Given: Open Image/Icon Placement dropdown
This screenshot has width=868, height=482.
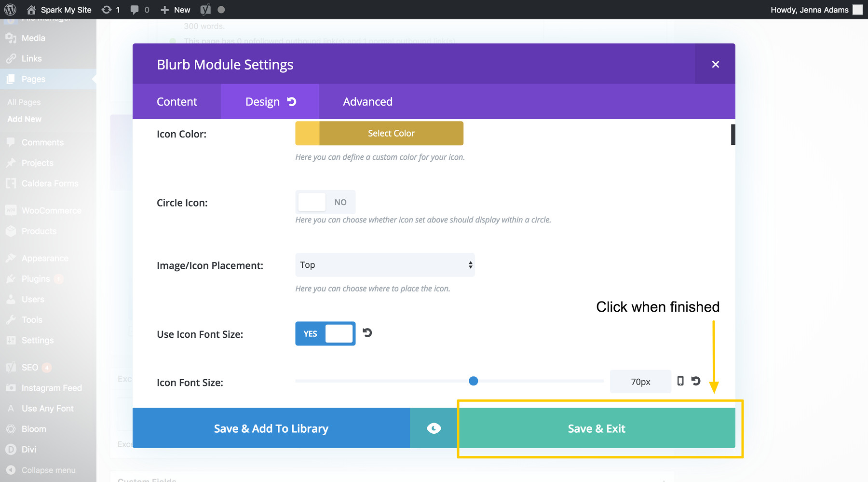Looking at the screenshot, I should pyautogui.click(x=385, y=265).
